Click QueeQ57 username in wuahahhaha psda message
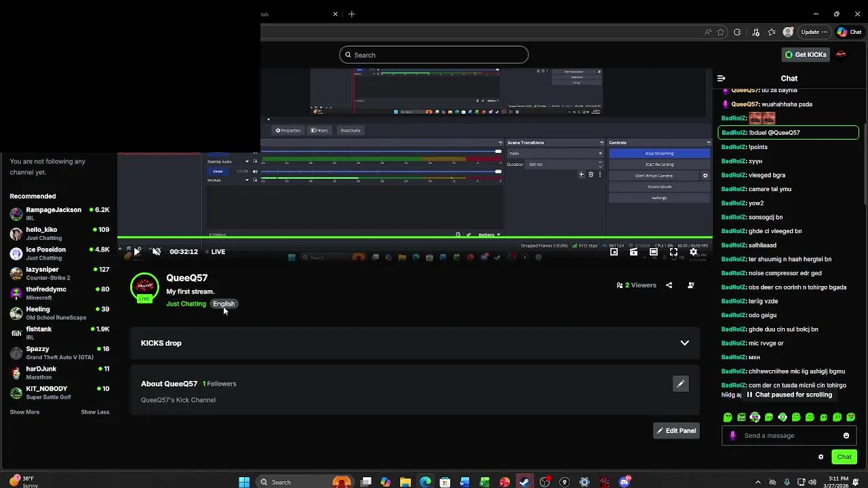The image size is (868, 488). click(745, 104)
